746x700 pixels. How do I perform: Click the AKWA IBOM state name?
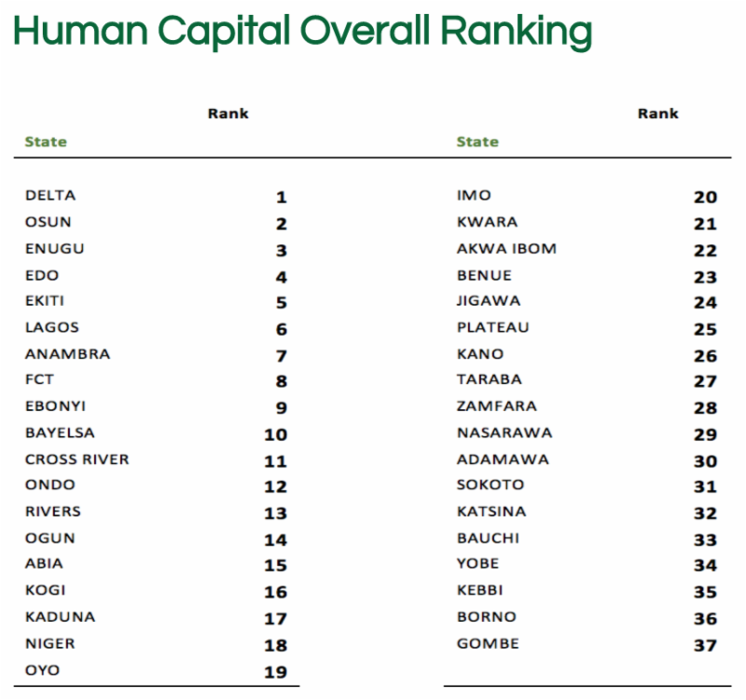[x=506, y=249]
